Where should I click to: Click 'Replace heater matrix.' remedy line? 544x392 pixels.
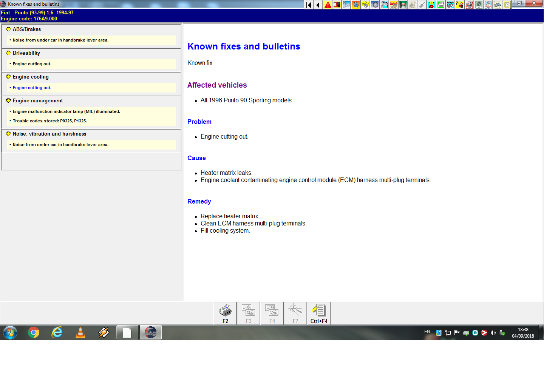point(230,216)
